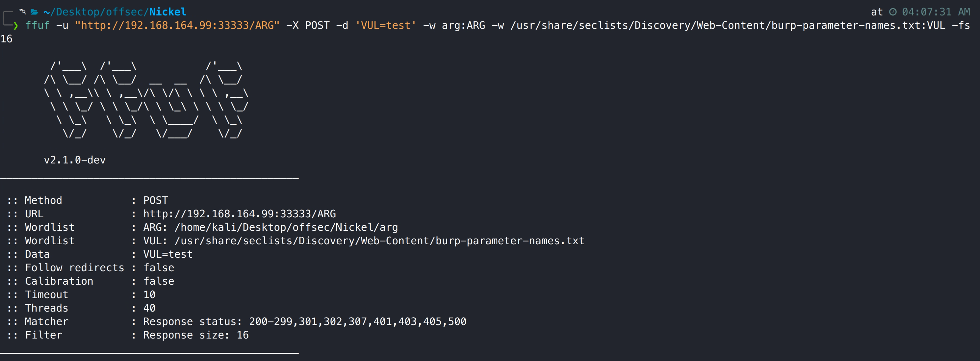Click the Calibration false value
Viewport: 980px width, 361px height.
(x=159, y=281)
